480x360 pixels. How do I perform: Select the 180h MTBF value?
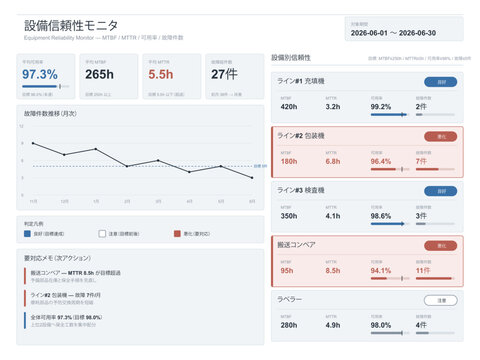coord(289,161)
